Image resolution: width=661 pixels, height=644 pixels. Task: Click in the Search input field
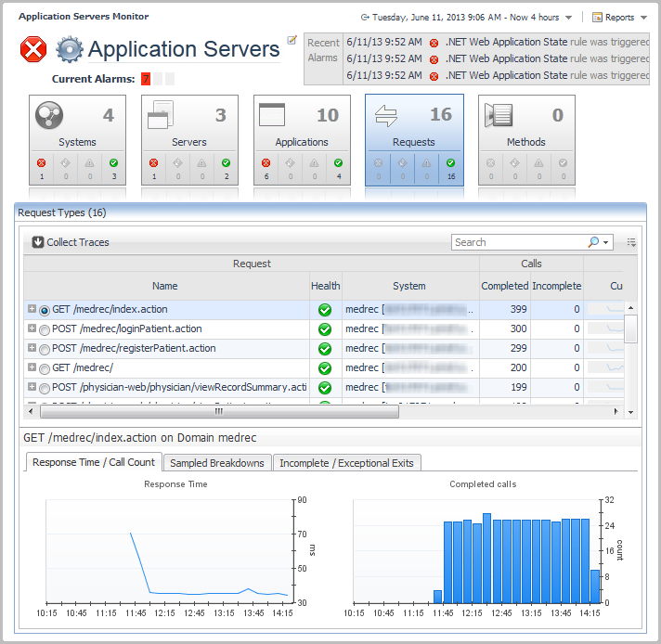click(519, 242)
